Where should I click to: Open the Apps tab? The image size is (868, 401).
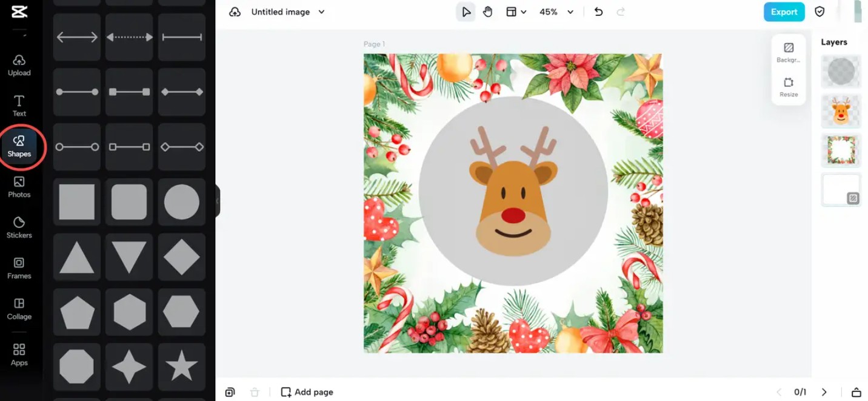point(19,355)
